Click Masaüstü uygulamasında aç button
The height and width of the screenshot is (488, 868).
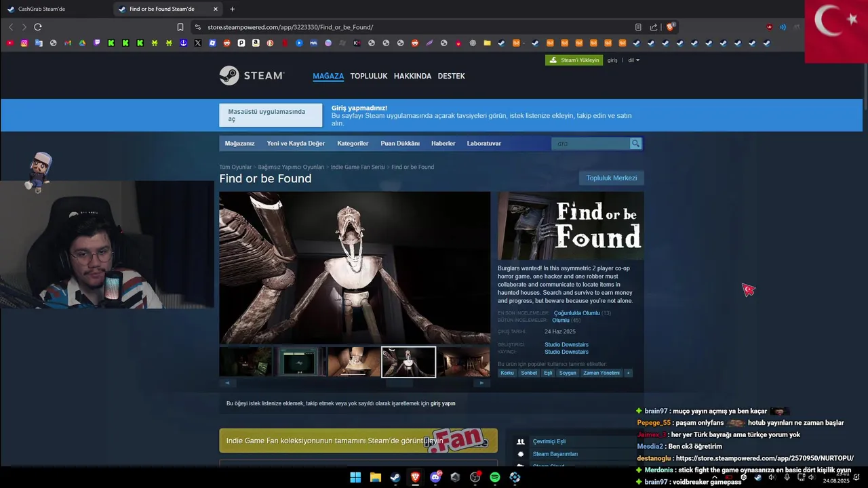(271, 115)
